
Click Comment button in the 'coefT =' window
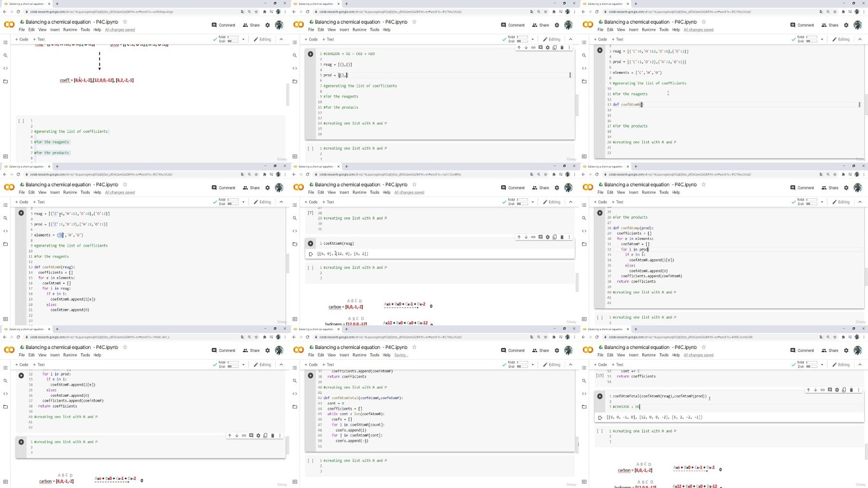(x=224, y=25)
